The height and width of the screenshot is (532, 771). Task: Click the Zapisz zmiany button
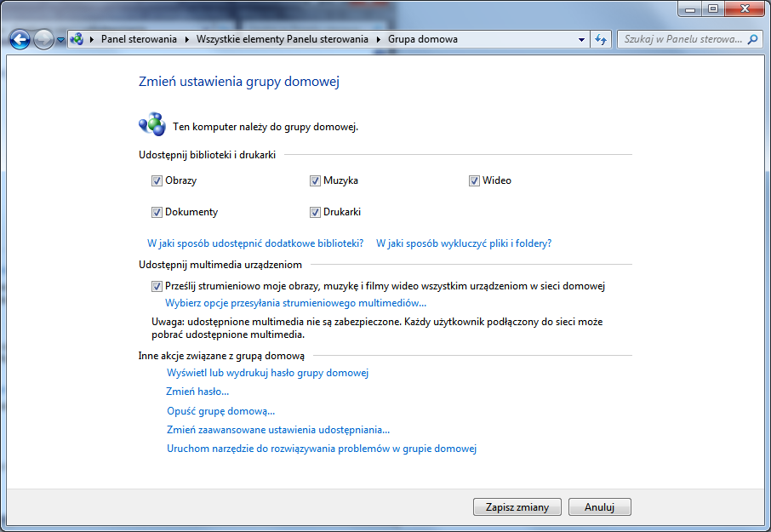coord(517,507)
